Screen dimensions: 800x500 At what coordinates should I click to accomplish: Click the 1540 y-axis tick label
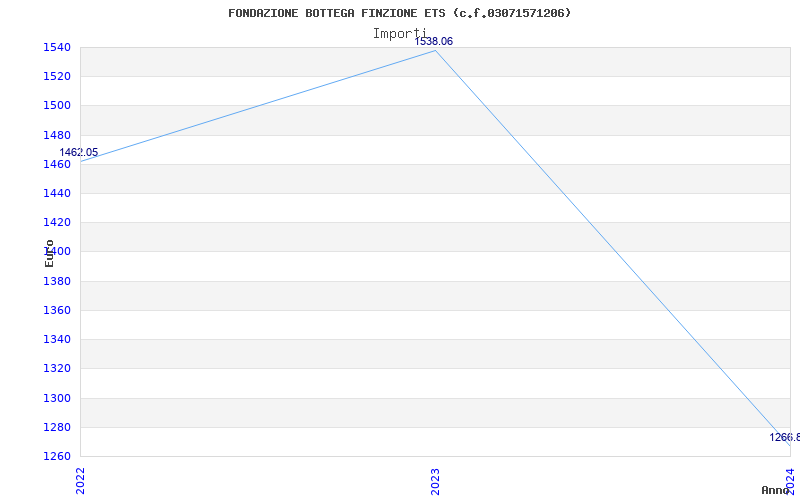pyautogui.click(x=56, y=47)
